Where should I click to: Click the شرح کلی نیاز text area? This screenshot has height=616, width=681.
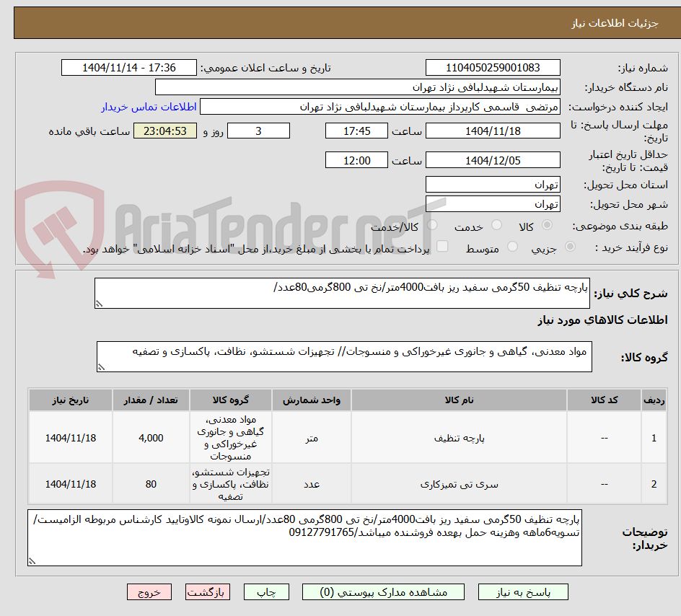342,293
